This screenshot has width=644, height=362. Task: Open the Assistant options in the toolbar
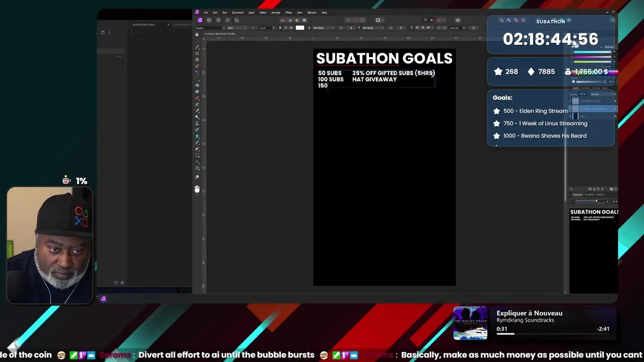(457, 20)
